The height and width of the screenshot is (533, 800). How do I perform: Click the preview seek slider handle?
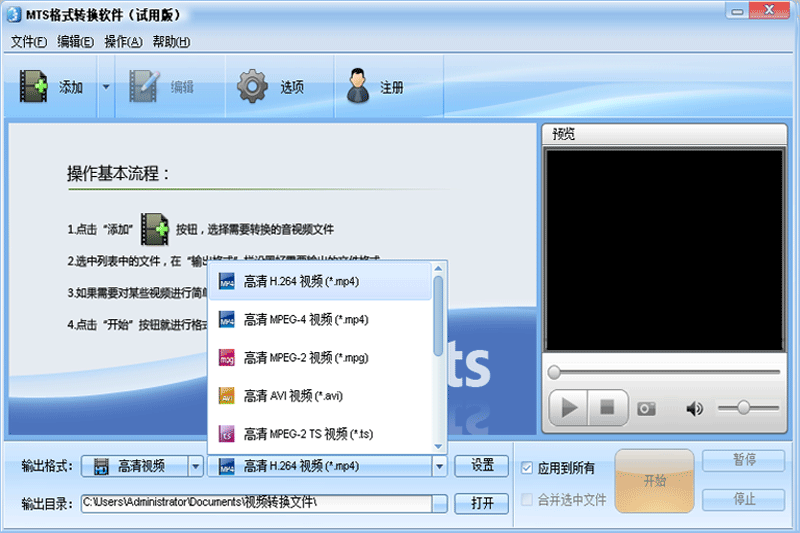click(x=554, y=372)
